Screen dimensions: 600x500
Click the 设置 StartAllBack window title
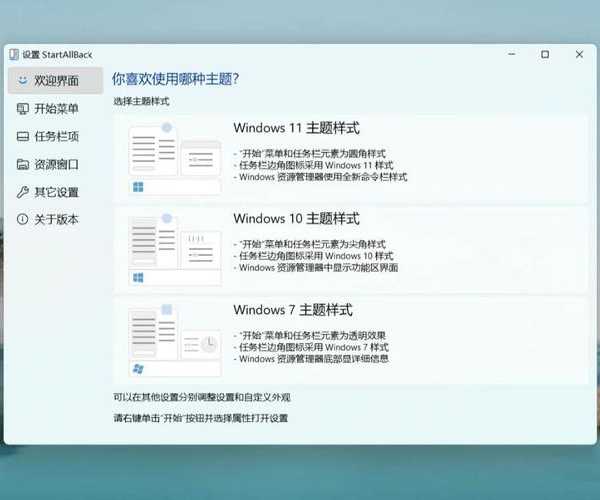tap(57, 55)
